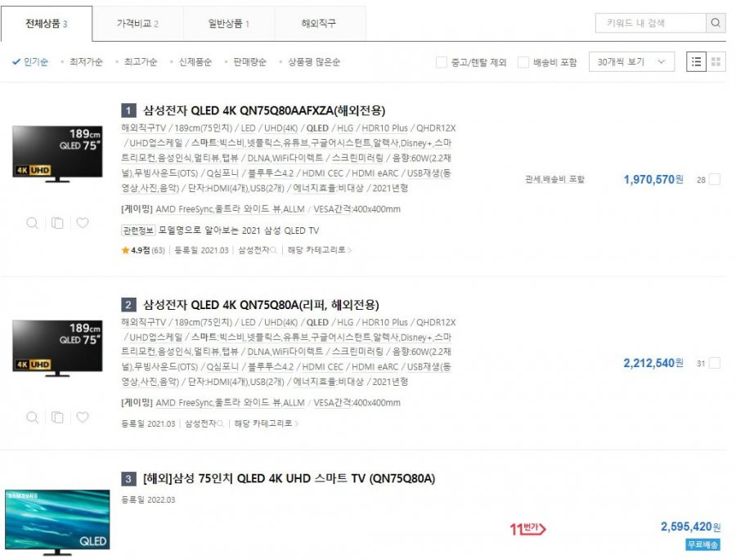Viewport: 736px width, 560px height.
Task: Open product title QN75Q80A(리퍼, 해외전용)
Action: pyautogui.click(x=261, y=305)
